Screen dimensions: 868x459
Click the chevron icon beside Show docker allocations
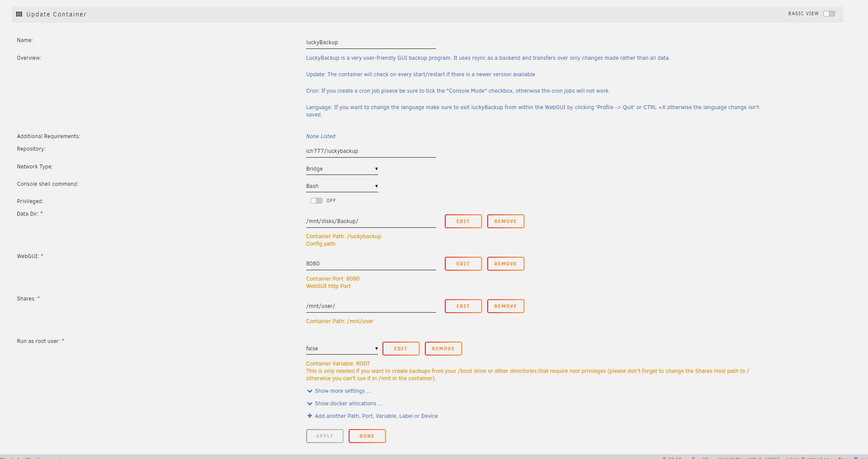[310, 404]
